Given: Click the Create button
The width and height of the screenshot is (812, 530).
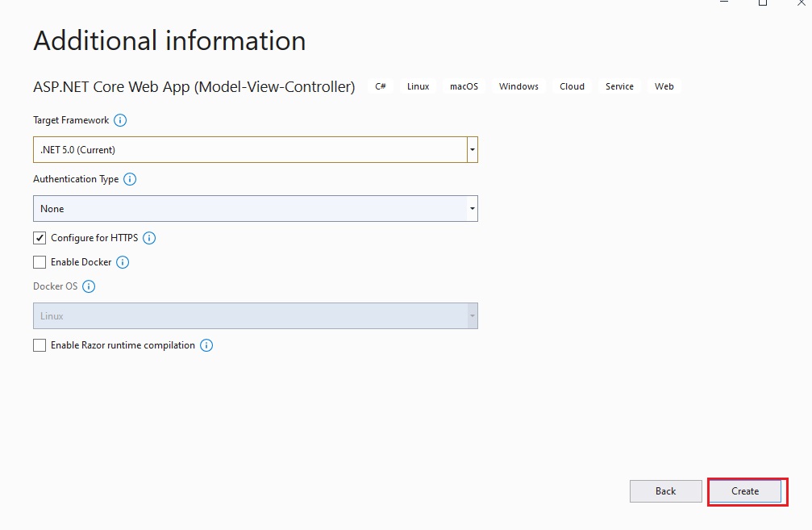Looking at the screenshot, I should click(x=745, y=491).
